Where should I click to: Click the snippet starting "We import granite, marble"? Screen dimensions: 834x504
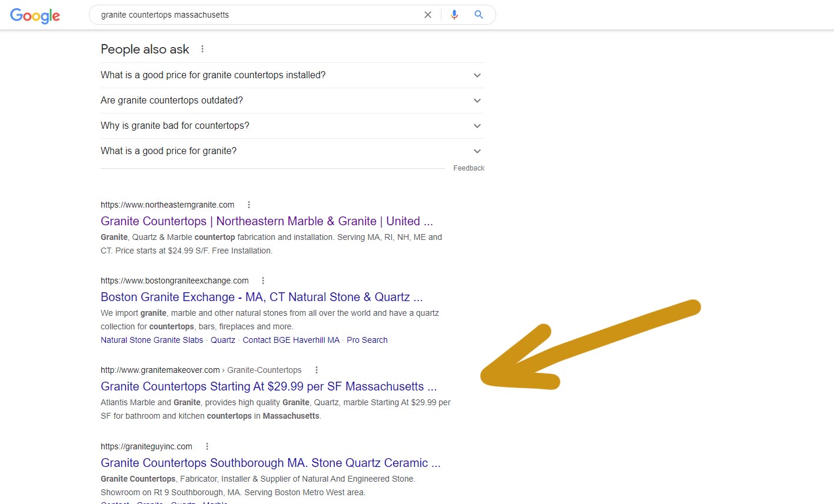[x=270, y=320]
